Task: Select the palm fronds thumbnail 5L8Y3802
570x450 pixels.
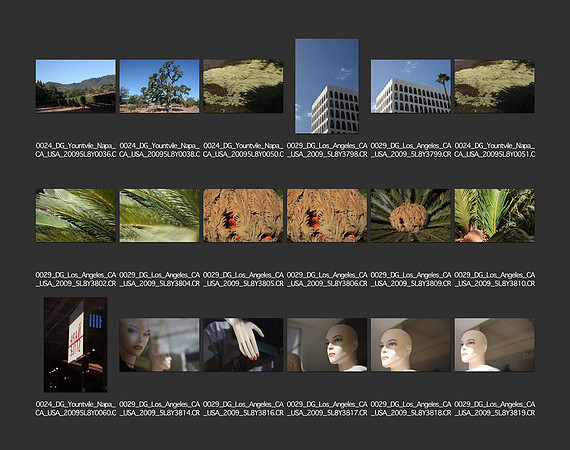Action: coord(76,215)
